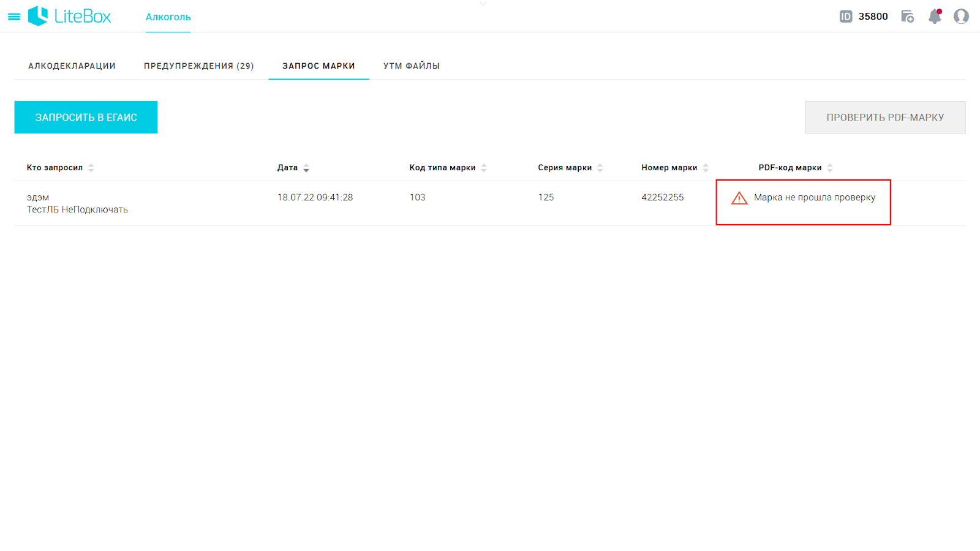Click mark number 42252255
The image size is (980, 551).
[662, 197]
